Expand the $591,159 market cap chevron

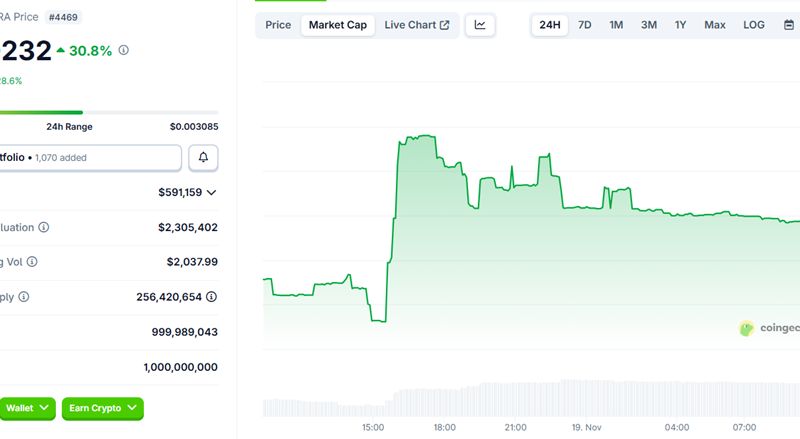pyautogui.click(x=211, y=193)
